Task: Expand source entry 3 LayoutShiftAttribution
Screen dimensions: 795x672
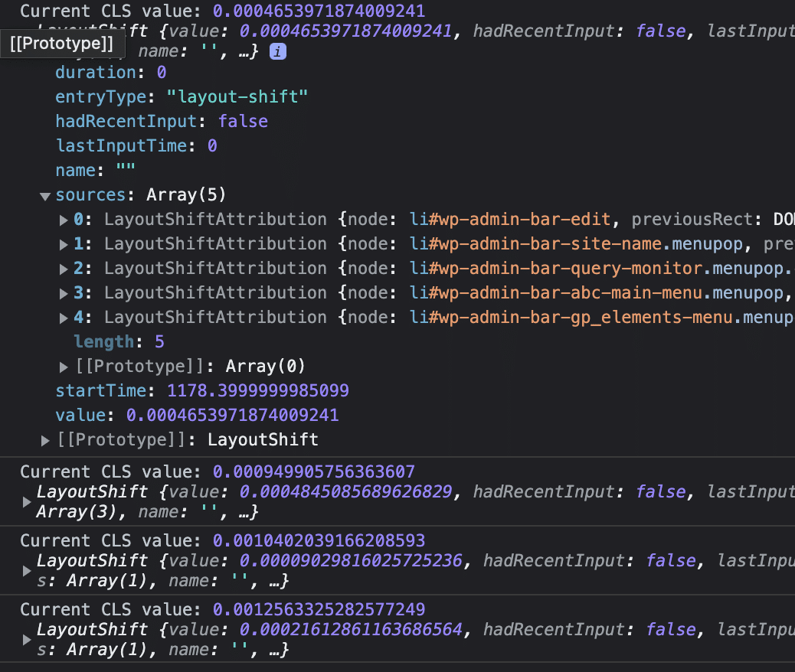Action: pos(64,294)
